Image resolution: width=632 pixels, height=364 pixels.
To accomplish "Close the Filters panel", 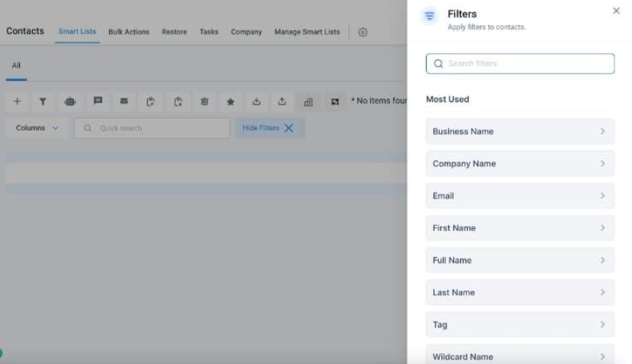I will (x=616, y=11).
